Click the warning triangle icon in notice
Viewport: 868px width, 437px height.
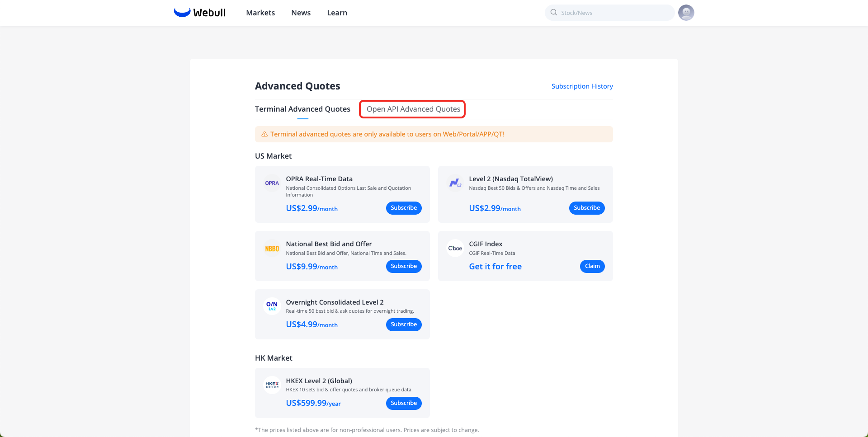click(264, 134)
